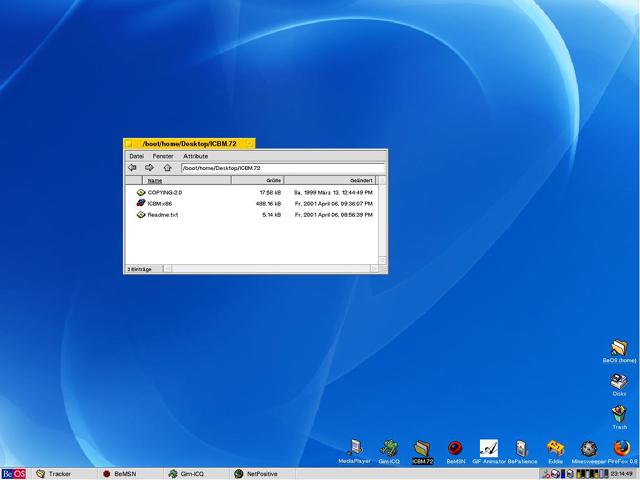This screenshot has height=480, width=640.
Task: Select the ICBM.x86 application icon
Action: click(x=141, y=203)
